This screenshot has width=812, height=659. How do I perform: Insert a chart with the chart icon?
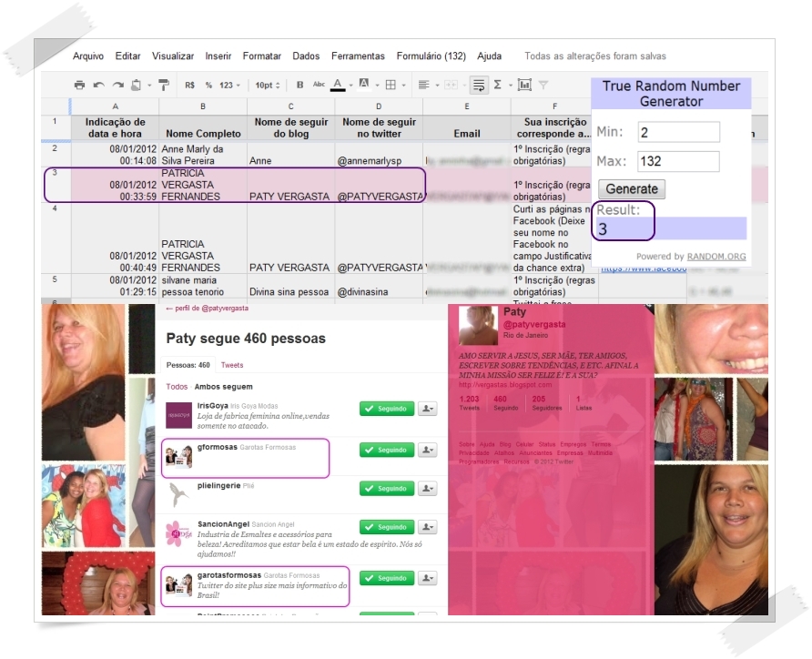pos(524,85)
